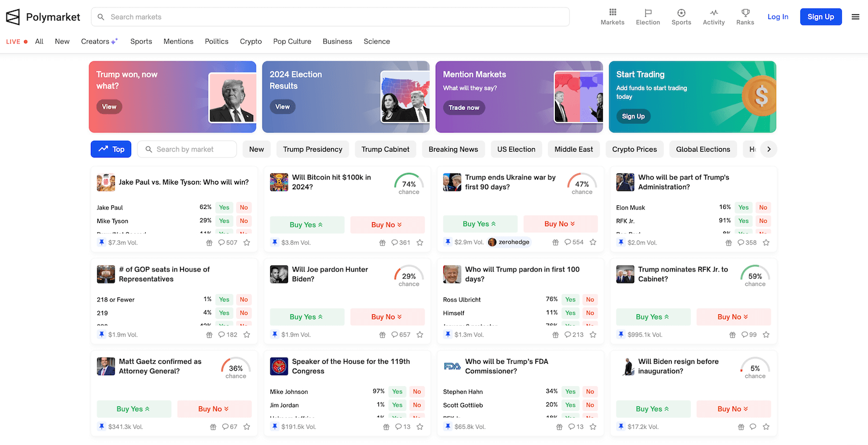
Task: Bookmark the Jake Paul vs. Mike Tyson market
Action: coord(247,242)
